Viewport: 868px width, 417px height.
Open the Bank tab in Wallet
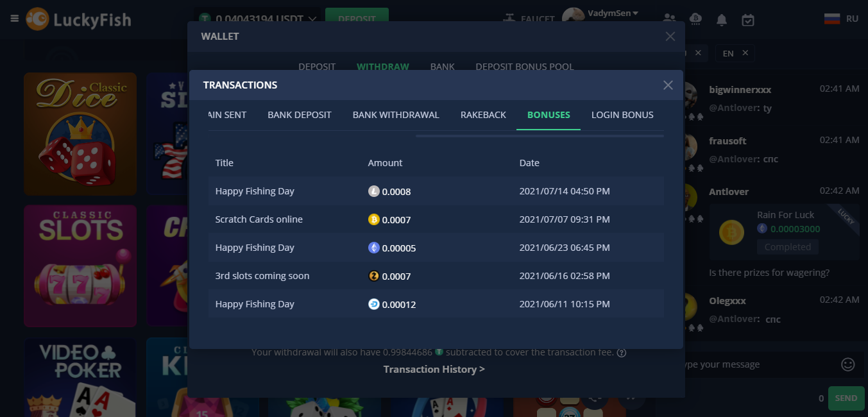443,67
